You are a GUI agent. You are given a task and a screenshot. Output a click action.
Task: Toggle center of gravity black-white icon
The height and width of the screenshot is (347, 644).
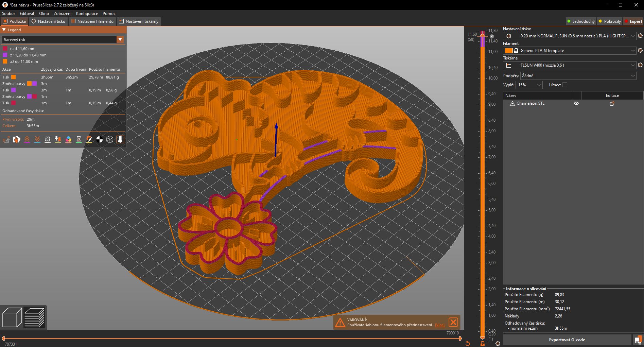tap(100, 139)
